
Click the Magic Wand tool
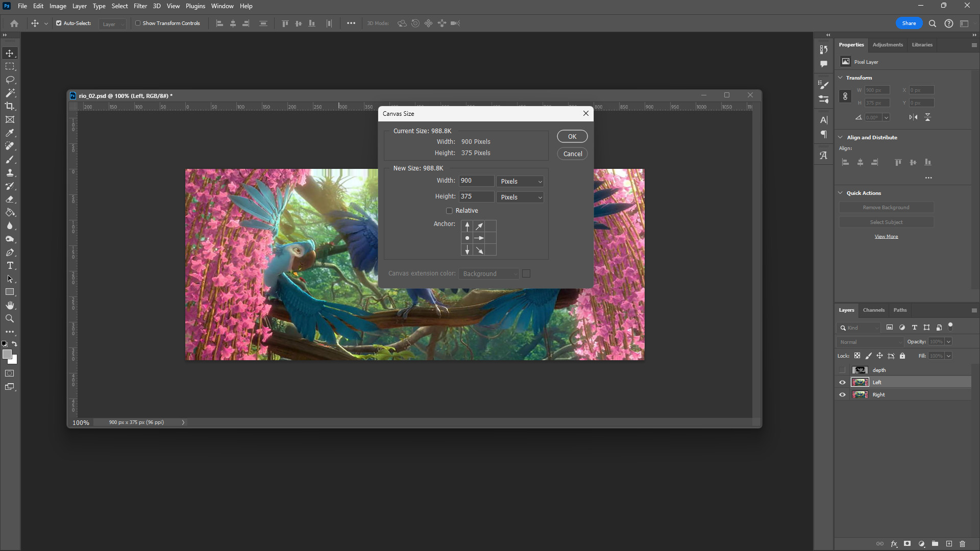point(10,93)
